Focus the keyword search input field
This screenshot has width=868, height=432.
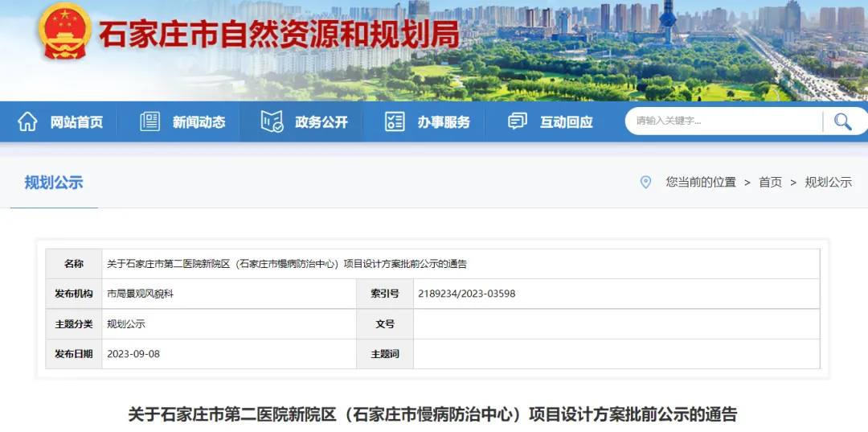coord(725,121)
